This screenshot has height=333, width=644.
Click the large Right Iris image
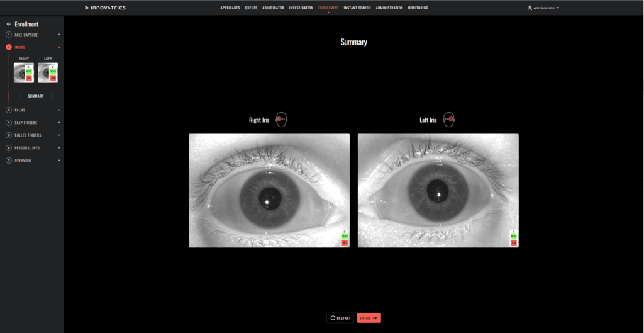pos(269,190)
